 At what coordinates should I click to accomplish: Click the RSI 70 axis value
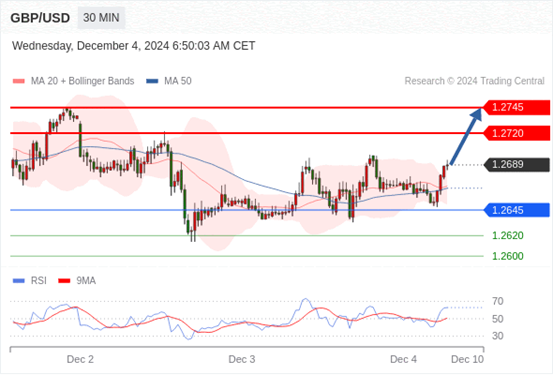(498, 301)
